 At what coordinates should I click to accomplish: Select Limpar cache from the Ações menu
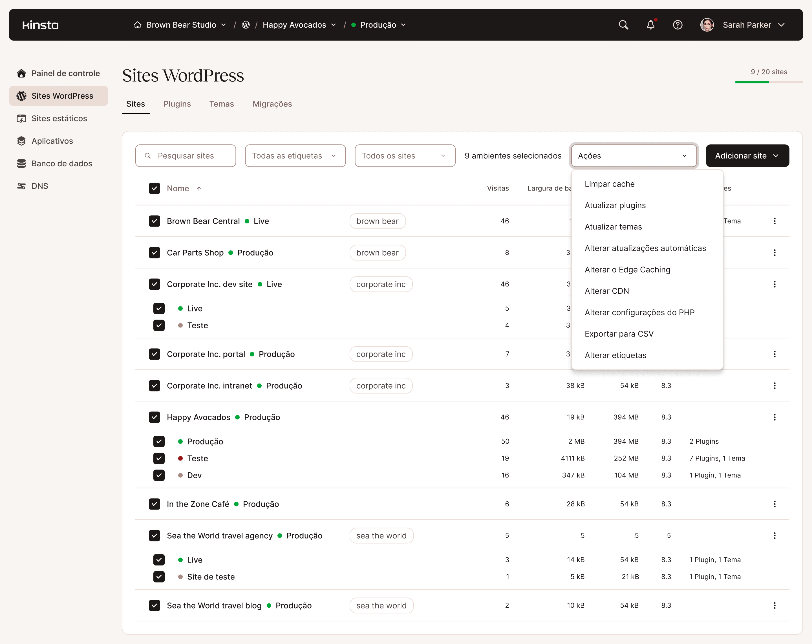click(609, 184)
